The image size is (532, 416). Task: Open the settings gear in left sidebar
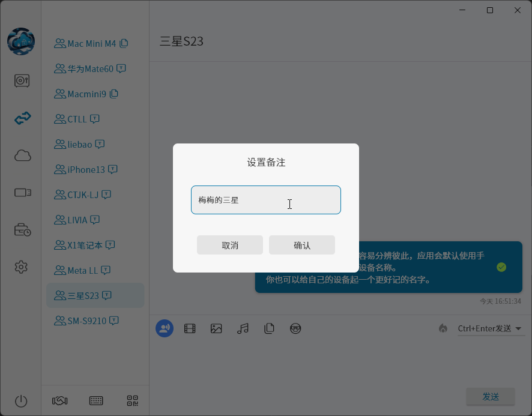[x=22, y=267]
